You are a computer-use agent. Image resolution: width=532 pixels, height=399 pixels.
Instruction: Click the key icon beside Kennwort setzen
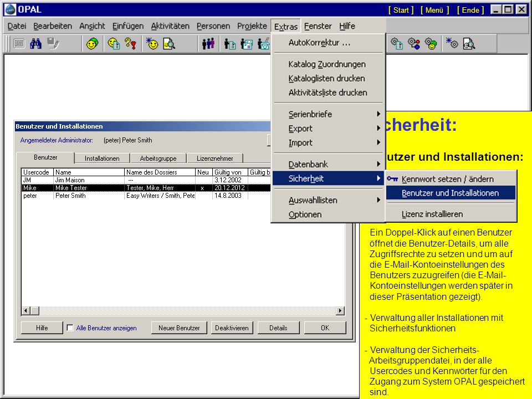pos(392,179)
